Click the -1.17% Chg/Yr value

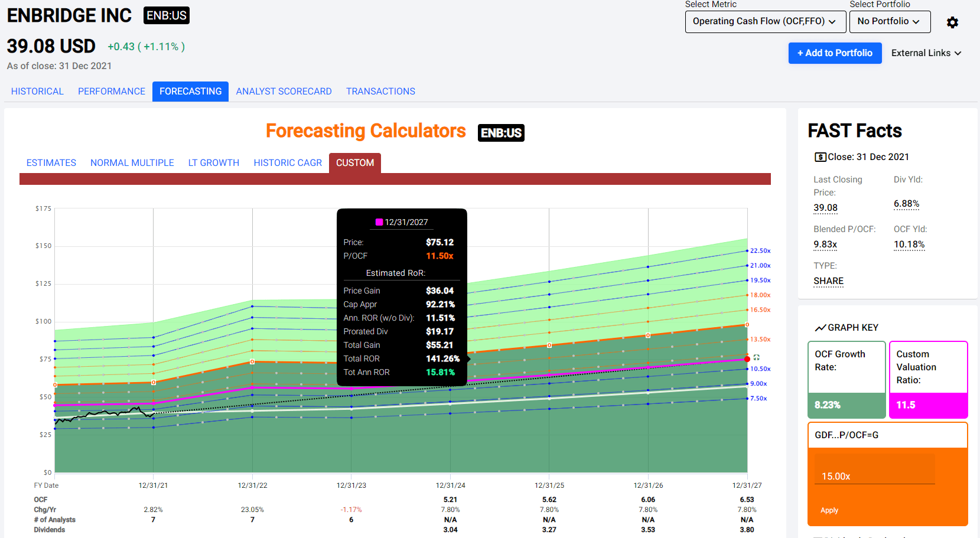pos(351,510)
